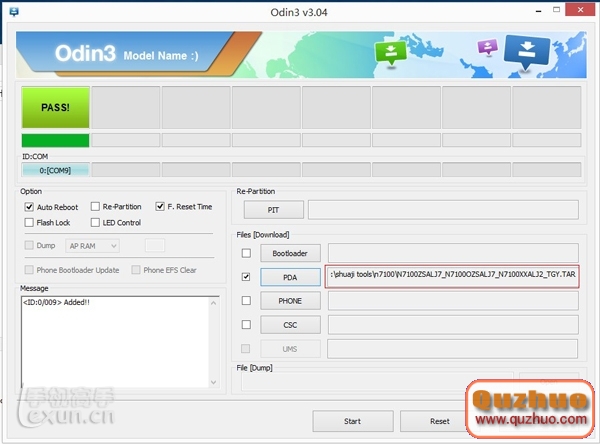Click the Message box scroll up arrow

coord(214,303)
